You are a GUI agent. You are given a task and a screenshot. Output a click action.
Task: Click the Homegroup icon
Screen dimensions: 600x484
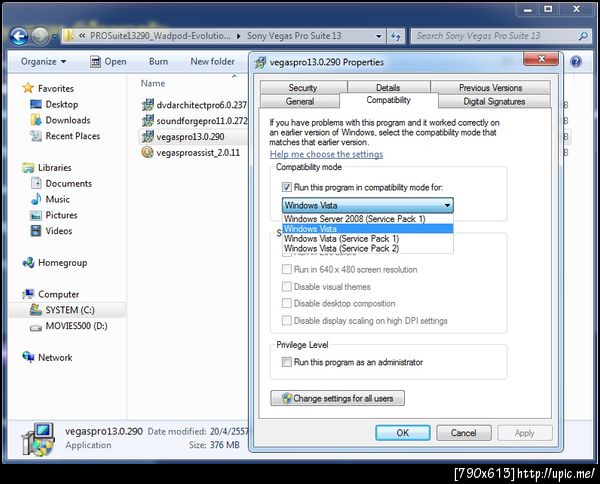click(x=28, y=262)
